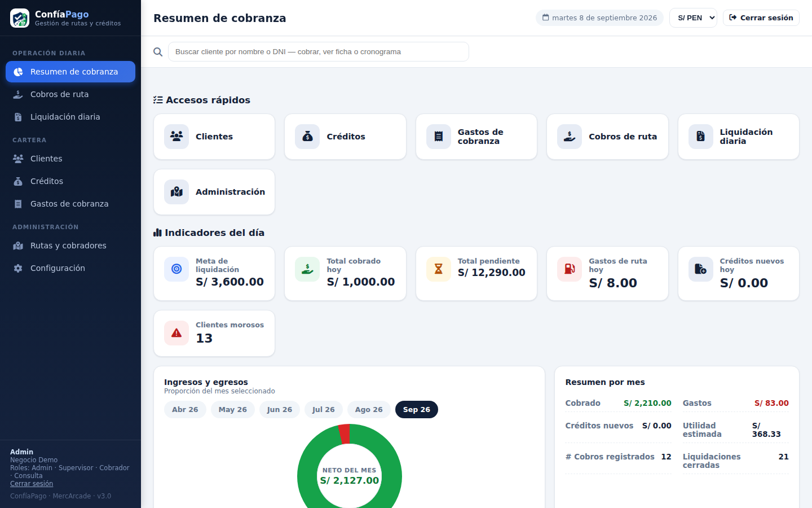Click the Total pendiente amount S/ 12,290.00
Viewport: 812px width, 508px height.
492,273
